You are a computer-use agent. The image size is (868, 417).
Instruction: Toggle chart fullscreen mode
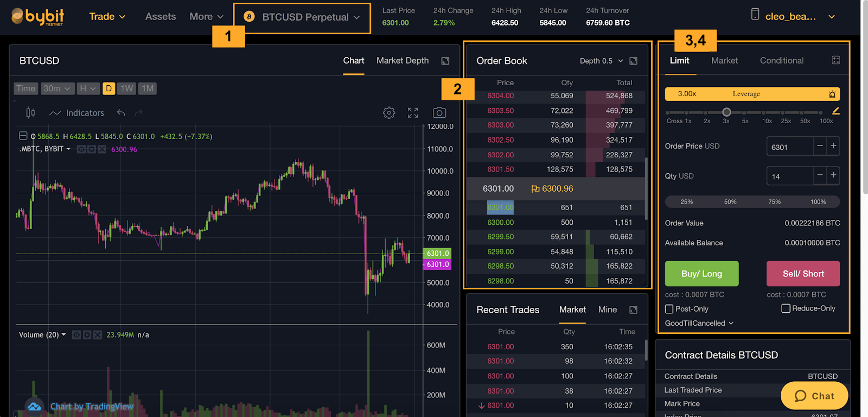[413, 112]
